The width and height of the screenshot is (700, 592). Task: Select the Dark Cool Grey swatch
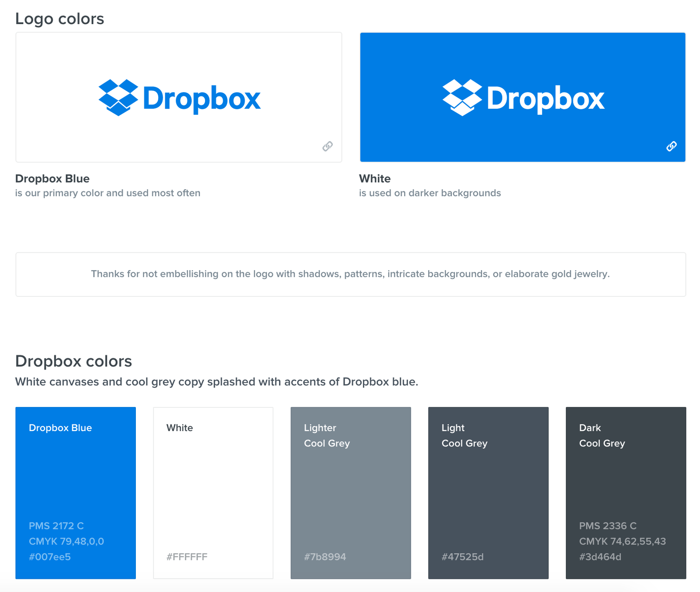click(x=626, y=493)
